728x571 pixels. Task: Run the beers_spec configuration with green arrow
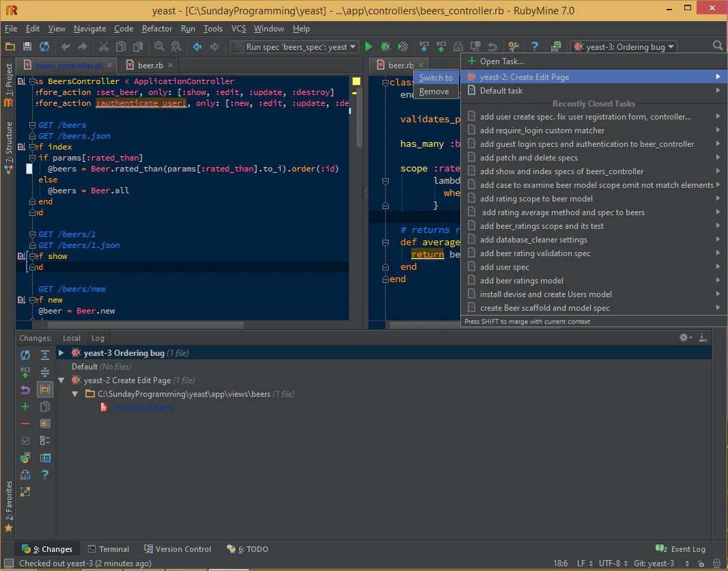(x=369, y=46)
